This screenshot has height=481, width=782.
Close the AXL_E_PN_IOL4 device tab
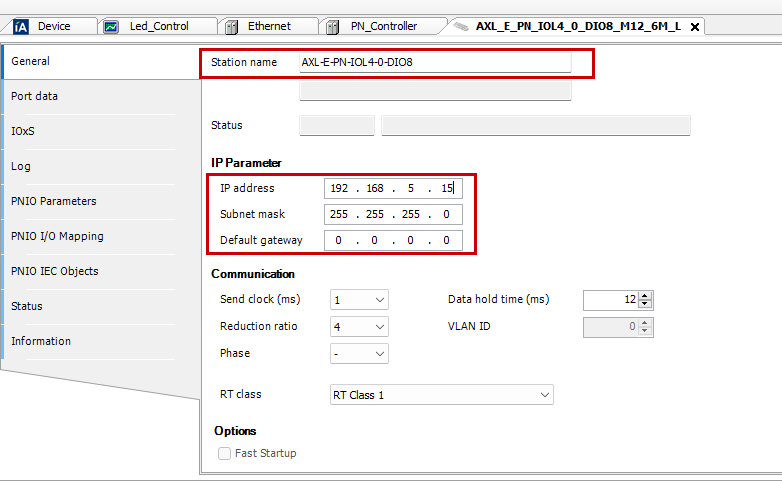(x=695, y=27)
